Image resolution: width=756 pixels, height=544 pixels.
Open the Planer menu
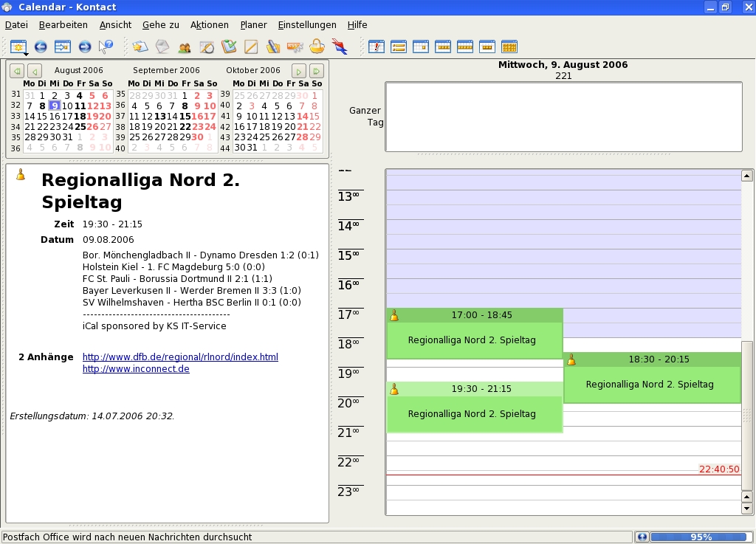point(253,24)
